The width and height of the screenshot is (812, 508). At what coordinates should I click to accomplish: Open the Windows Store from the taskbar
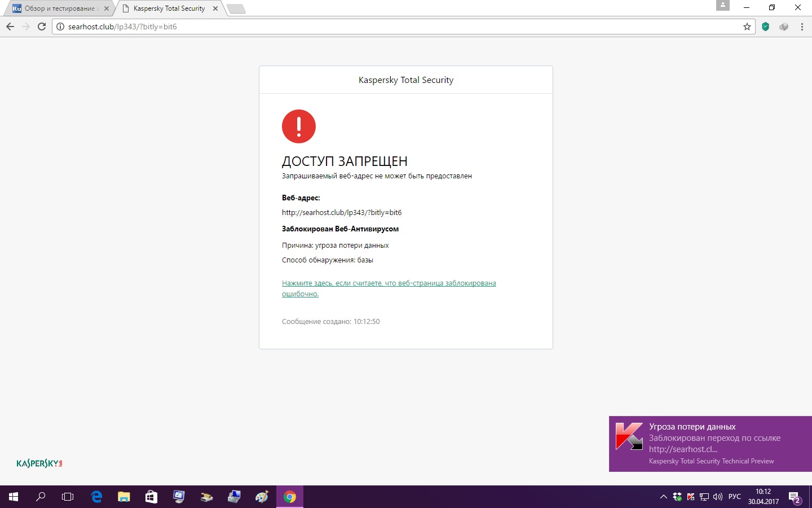[151, 497]
